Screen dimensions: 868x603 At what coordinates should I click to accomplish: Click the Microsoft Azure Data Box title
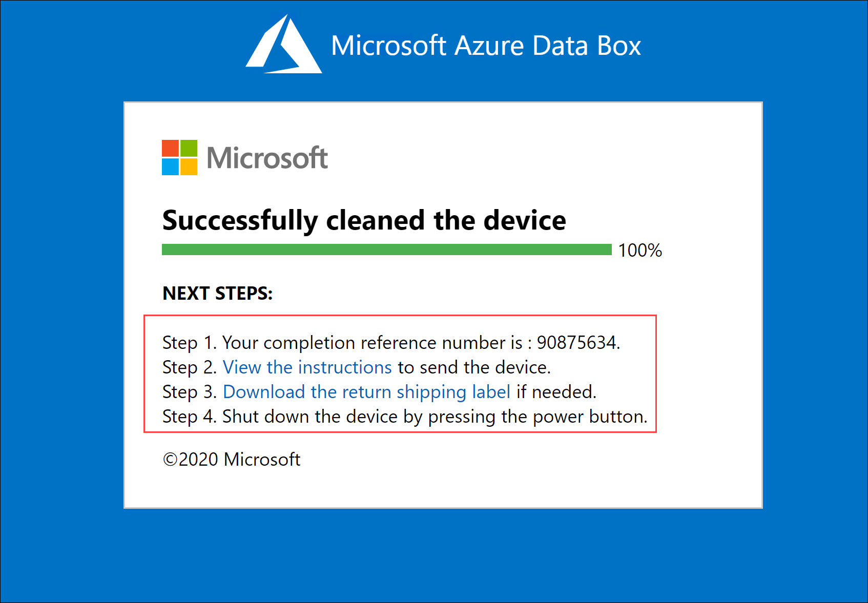coord(486,46)
